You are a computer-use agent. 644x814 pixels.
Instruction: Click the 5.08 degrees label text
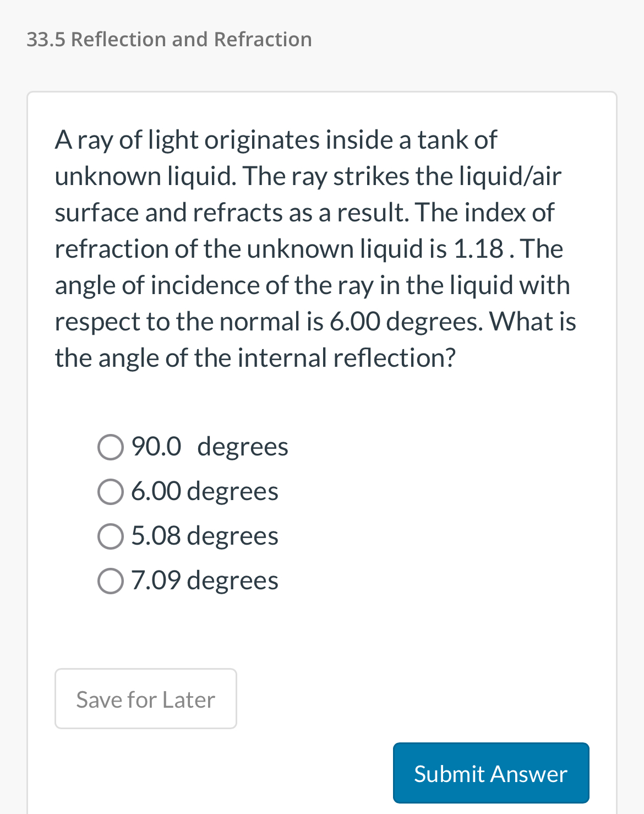point(204,536)
